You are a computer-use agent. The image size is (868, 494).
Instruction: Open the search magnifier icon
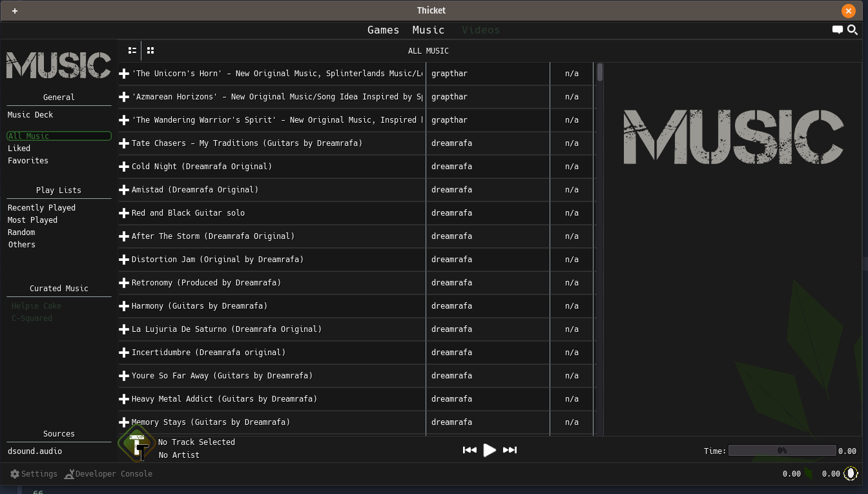pyautogui.click(x=852, y=30)
